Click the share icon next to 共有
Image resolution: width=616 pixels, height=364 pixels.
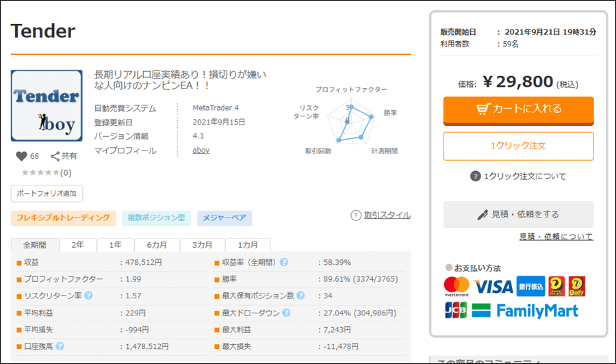[55, 156]
